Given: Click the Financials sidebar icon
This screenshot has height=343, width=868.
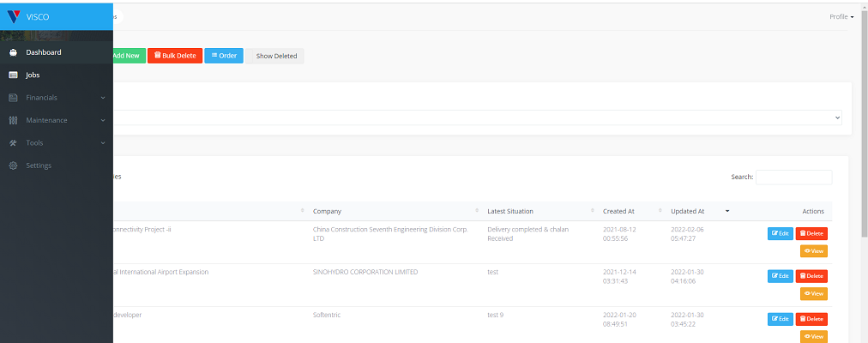Looking at the screenshot, I should pyautogui.click(x=13, y=98).
